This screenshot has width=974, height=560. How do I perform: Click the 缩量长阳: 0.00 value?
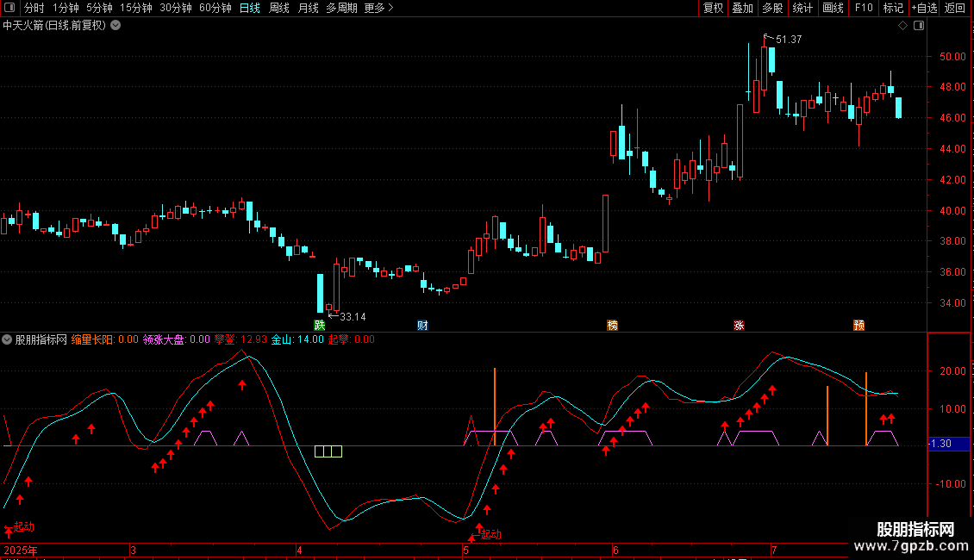point(105,339)
